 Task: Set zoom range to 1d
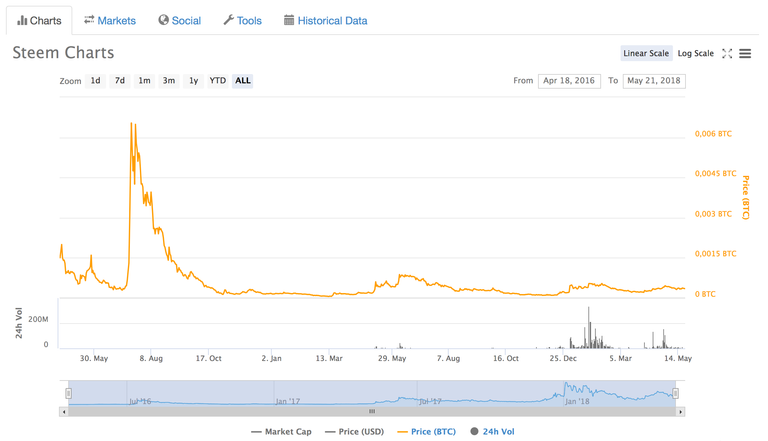[x=96, y=81]
